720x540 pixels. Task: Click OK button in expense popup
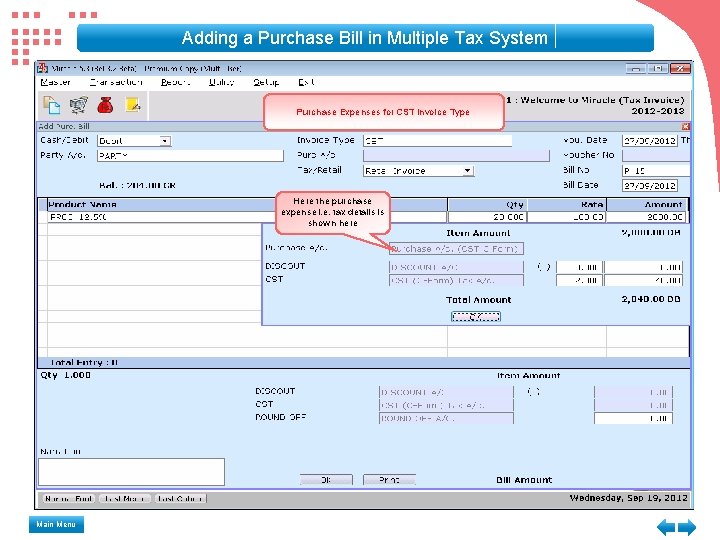[476, 316]
